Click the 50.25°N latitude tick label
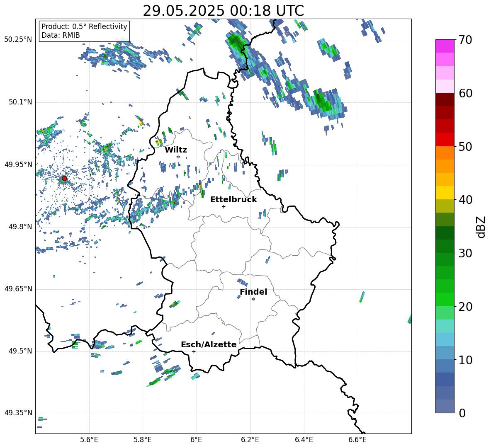Viewport: 491px width, 448px height. pyautogui.click(x=18, y=40)
